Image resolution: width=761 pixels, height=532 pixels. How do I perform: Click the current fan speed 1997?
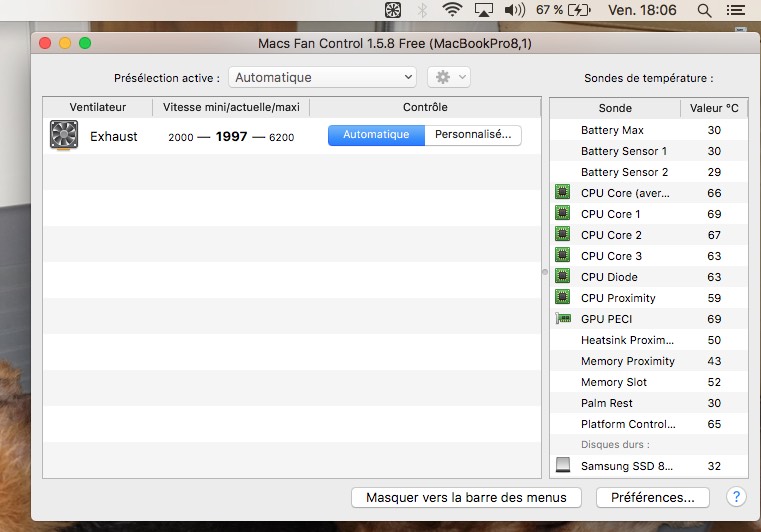[x=232, y=136]
